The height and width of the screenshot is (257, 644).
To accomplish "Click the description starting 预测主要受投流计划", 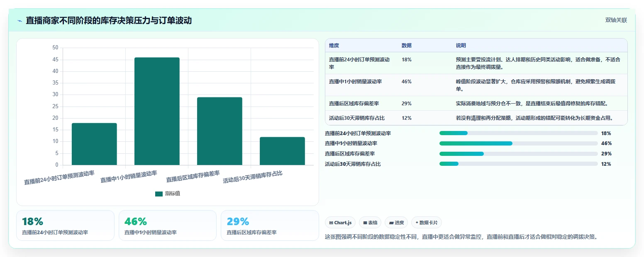I will (x=538, y=63).
